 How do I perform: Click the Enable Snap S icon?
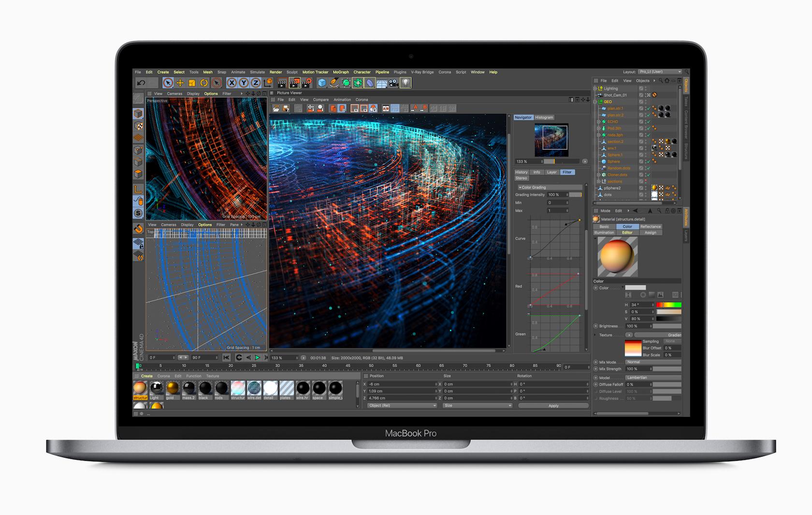tap(138, 213)
